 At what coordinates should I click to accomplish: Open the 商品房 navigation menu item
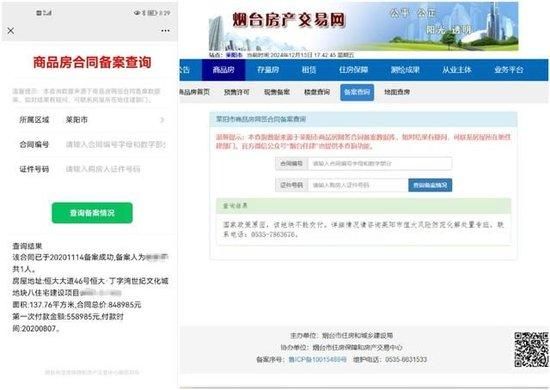pyautogui.click(x=223, y=70)
